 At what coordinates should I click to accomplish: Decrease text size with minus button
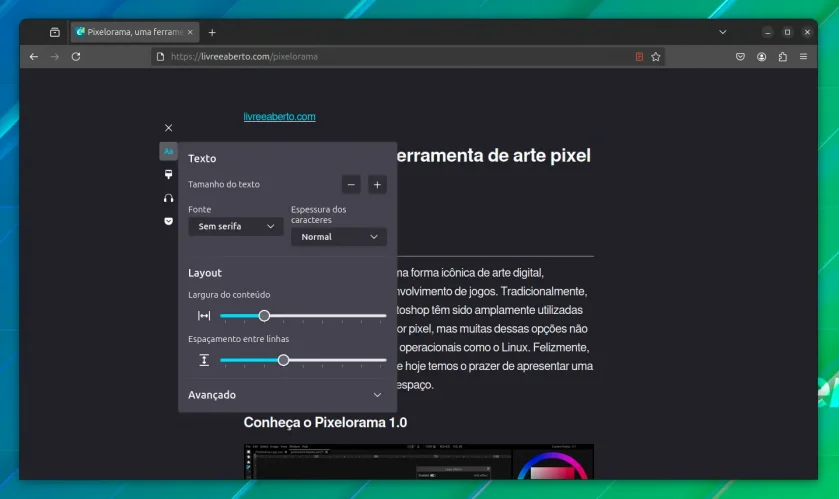tap(351, 184)
